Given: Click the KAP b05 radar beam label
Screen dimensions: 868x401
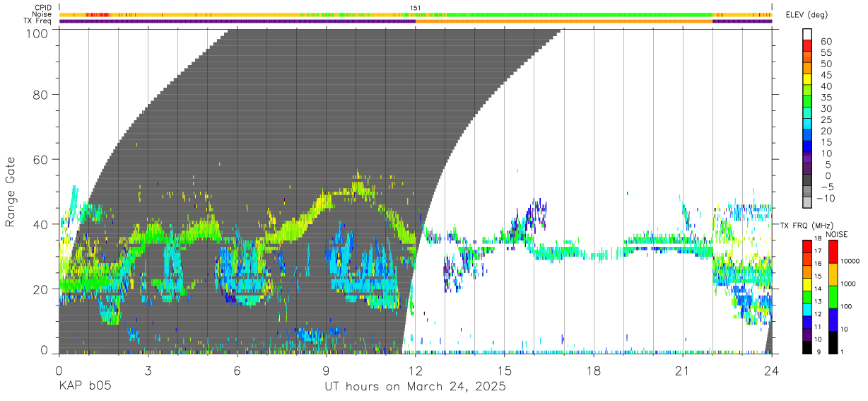Looking at the screenshot, I should click(84, 387).
